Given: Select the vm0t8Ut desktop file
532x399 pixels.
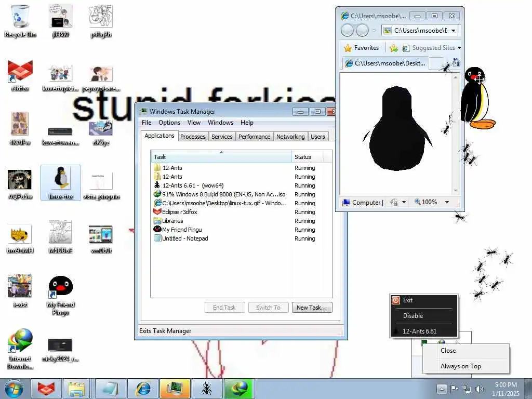Looking at the screenshot, I should pyautogui.click(x=101, y=239).
